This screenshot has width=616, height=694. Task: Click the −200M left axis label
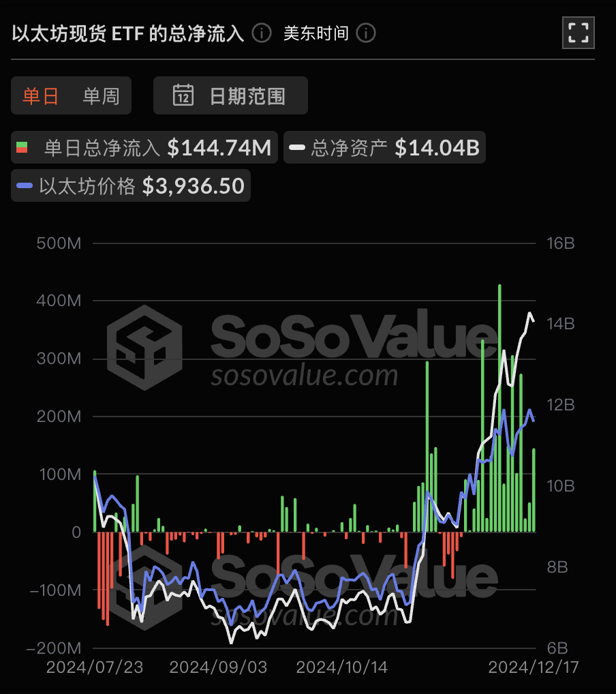54,648
